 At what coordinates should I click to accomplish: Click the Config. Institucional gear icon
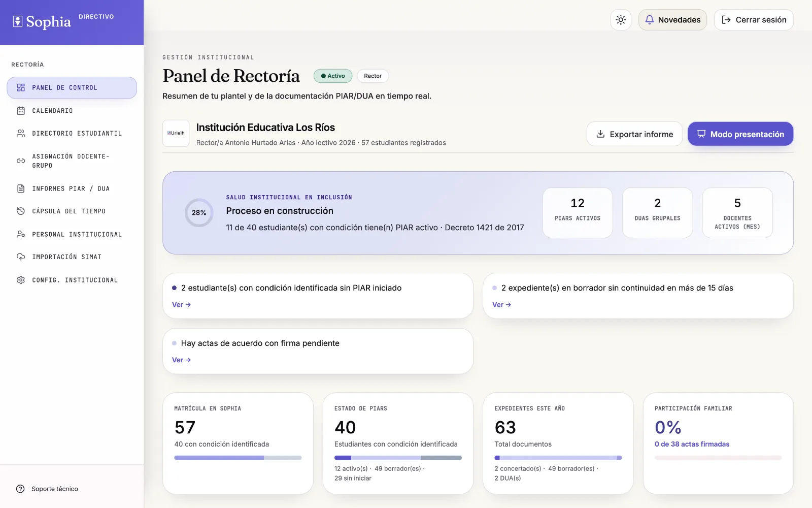pyautogui.click(x=21, y=280)
